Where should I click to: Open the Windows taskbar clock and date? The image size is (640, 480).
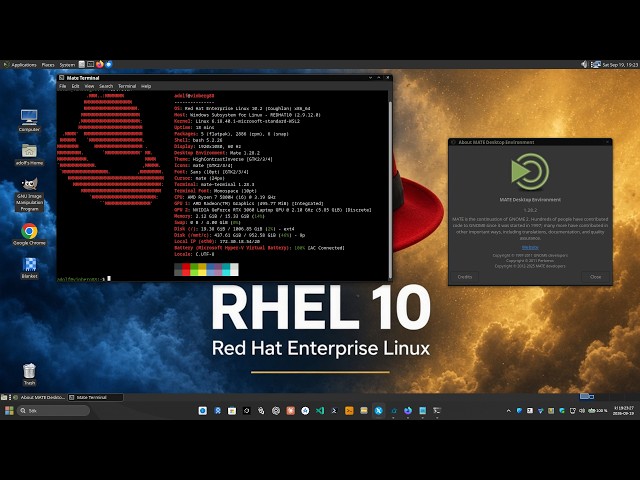pos(624,411)
